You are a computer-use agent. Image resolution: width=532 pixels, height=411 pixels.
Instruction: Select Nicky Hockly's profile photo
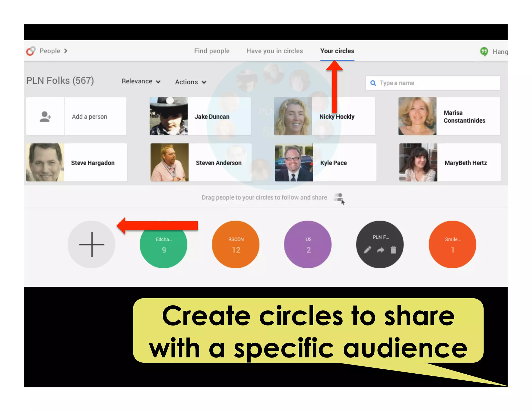tap(293, 116)
